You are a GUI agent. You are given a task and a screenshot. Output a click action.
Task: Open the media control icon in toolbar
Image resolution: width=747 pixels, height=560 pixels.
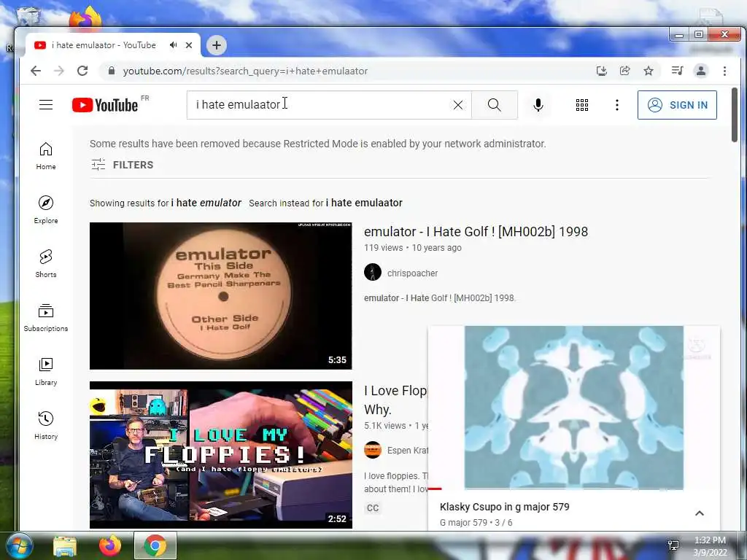pos(677,71)
